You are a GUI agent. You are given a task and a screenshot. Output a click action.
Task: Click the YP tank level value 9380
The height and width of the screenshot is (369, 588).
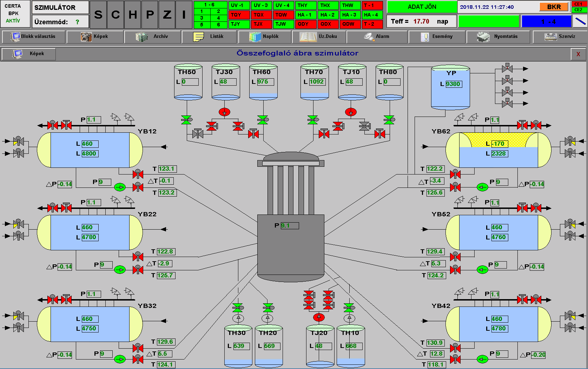(454, 84)
